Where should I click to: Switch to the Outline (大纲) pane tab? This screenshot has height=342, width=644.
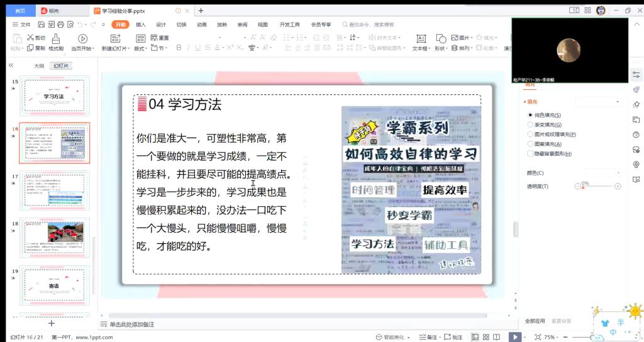[x=39, y=65]
